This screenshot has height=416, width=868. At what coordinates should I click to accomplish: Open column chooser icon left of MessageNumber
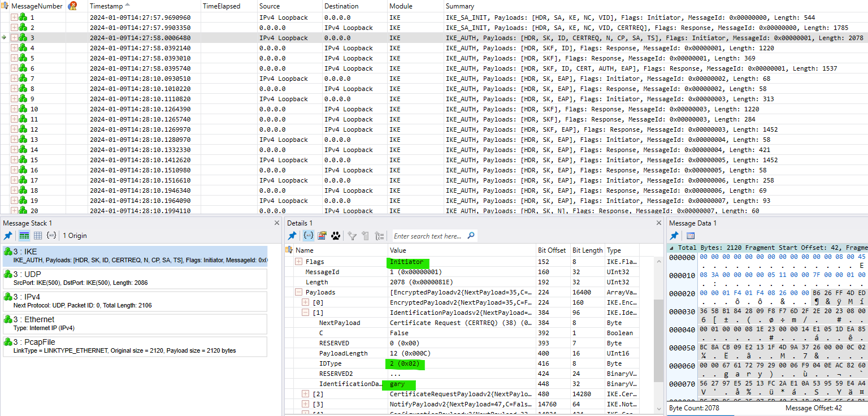(x=6, y=6)
